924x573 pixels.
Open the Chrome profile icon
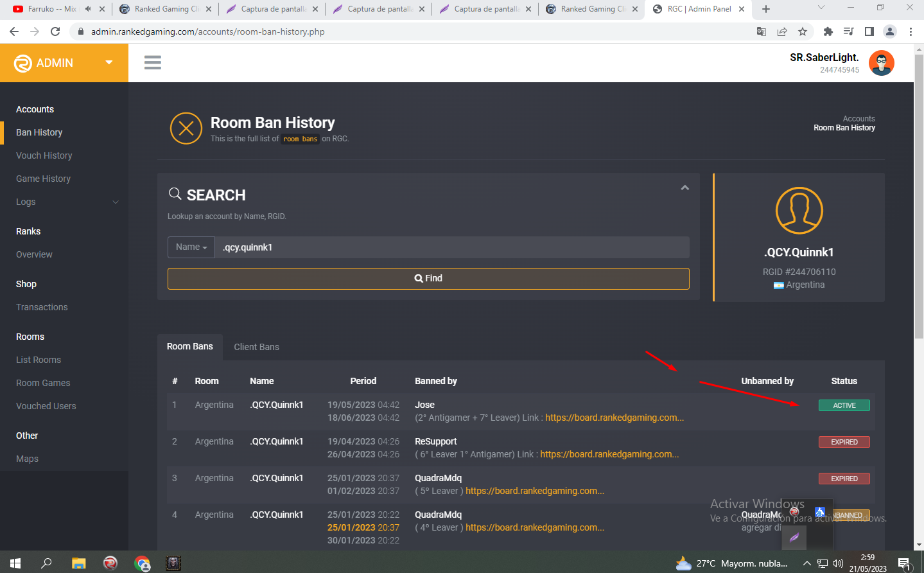[890, 31]
